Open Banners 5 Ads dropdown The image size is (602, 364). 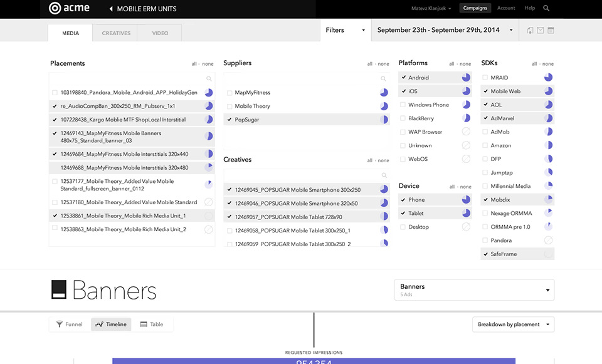[474, 290]
